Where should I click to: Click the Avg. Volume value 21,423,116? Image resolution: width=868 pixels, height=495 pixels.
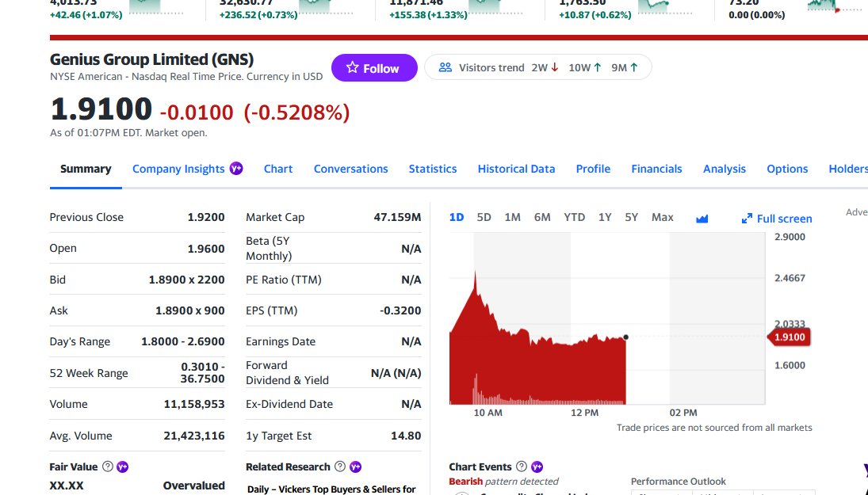tap(194, 436)
